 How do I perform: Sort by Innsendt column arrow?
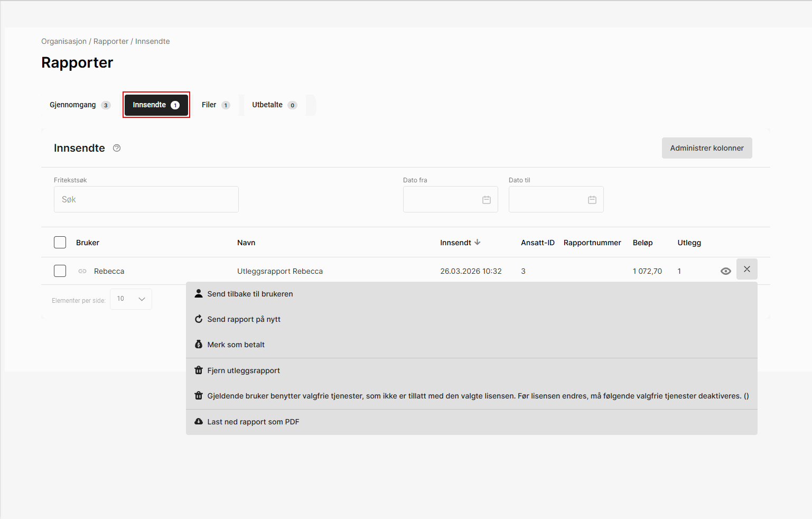[477, 242]
